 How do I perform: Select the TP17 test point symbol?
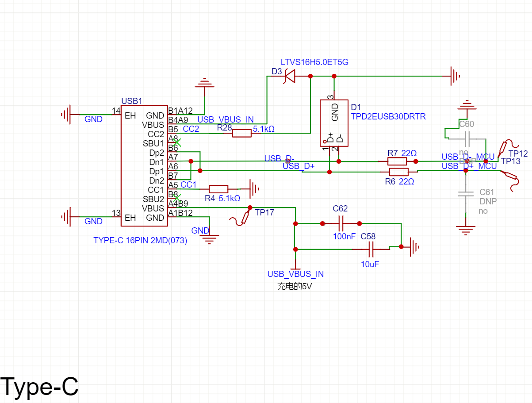pyautogui.click(x=241, y=217)
